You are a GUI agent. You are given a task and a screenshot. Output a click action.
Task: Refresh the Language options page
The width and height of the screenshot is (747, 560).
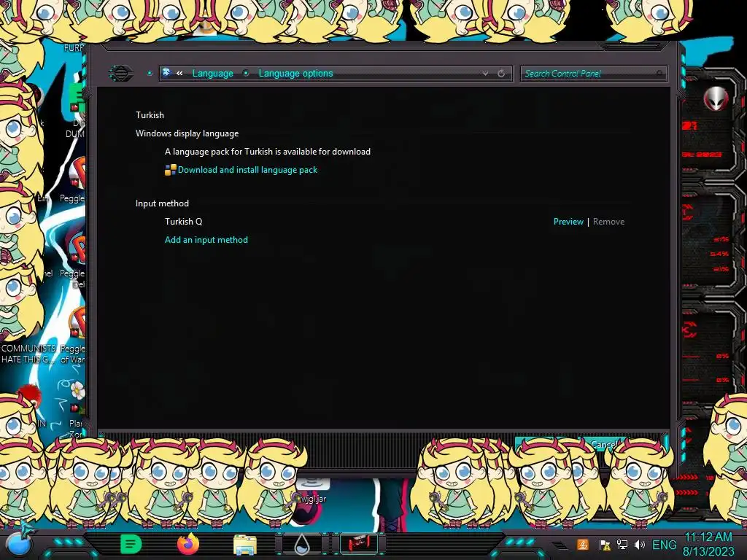501,74
